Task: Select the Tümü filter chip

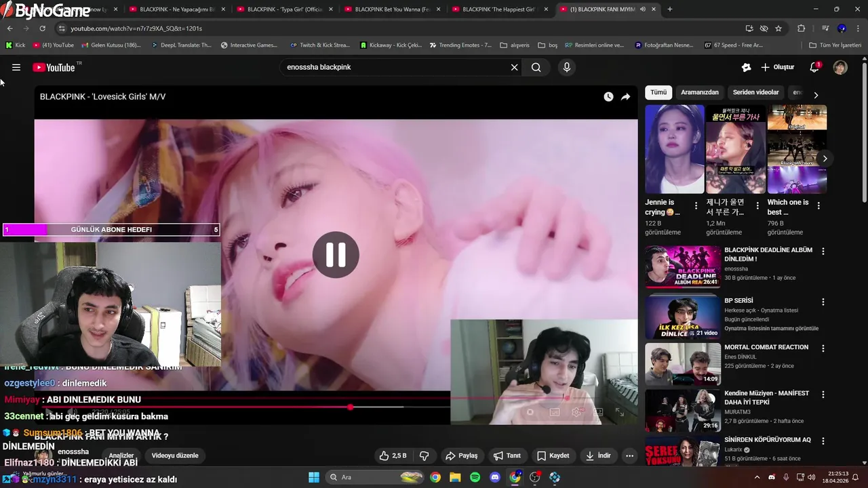Action: click(658, 92)
